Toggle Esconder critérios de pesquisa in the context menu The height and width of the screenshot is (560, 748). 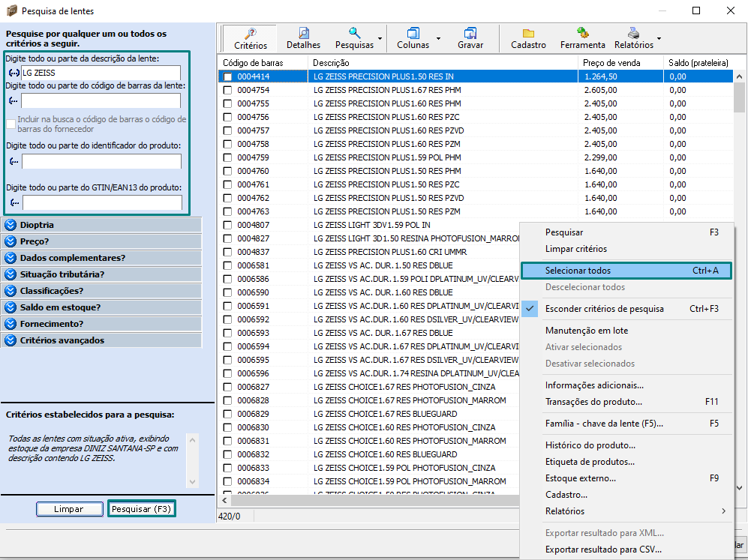[626, 309]
